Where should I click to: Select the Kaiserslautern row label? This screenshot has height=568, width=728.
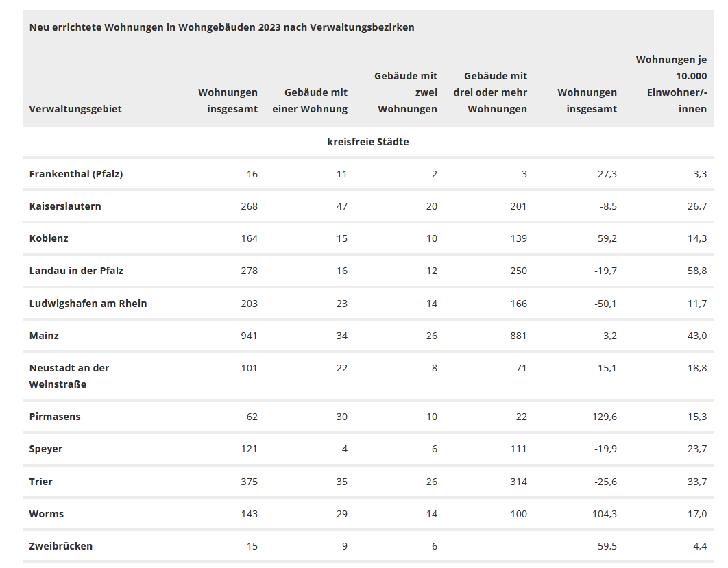coord(65,206)
